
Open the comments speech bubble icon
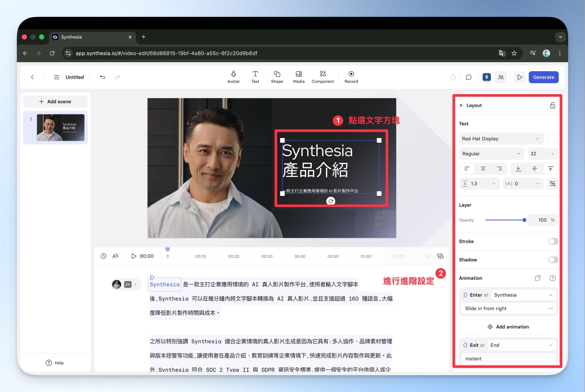point(468,77)
